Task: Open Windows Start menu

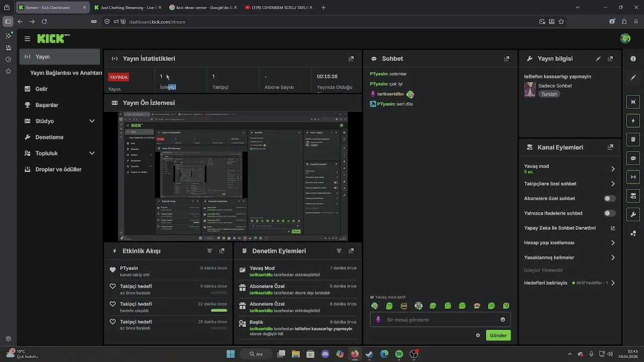Action: tap(230, 354)
